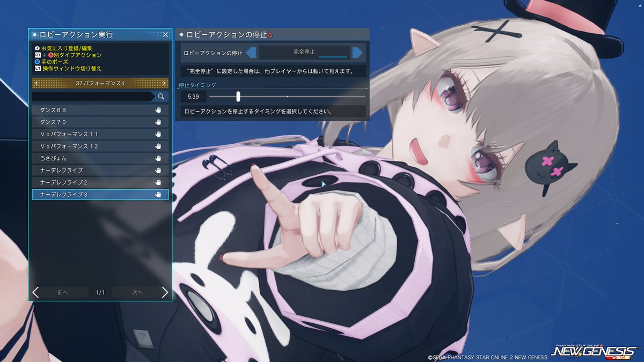Click the right page arrow chevron
644x362 pixels.
click(165, 292)
